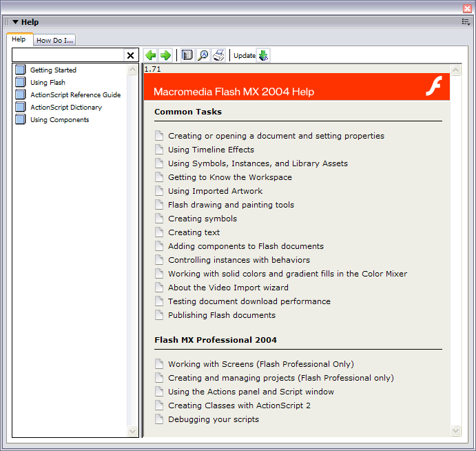The height and width of the screenshot is (451, 476).
Task: Click page icon beside Working with Screens
Action: coord(159,364)
